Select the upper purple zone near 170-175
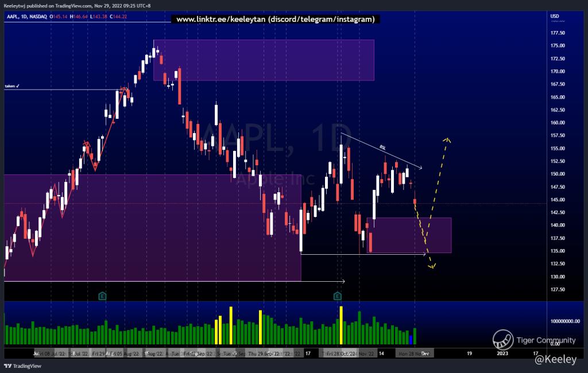588x373 pixels. pos(264,60)
